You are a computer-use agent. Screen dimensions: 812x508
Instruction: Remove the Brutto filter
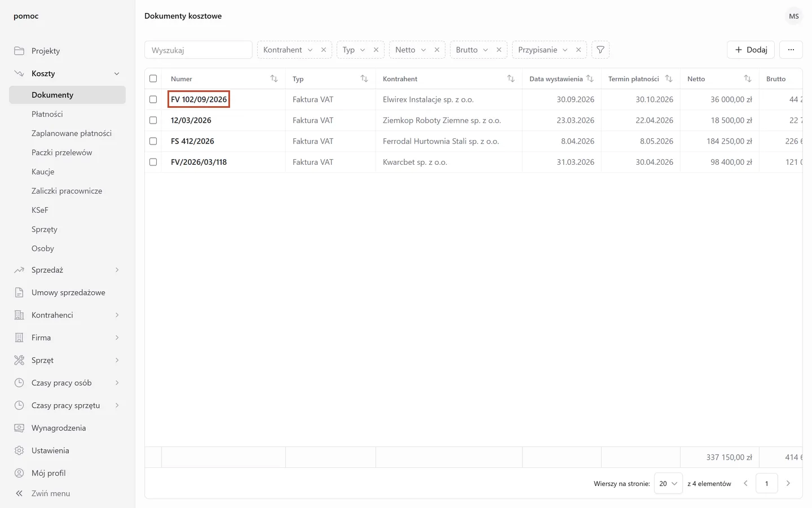pyautogui.click(x=499, y=50)
